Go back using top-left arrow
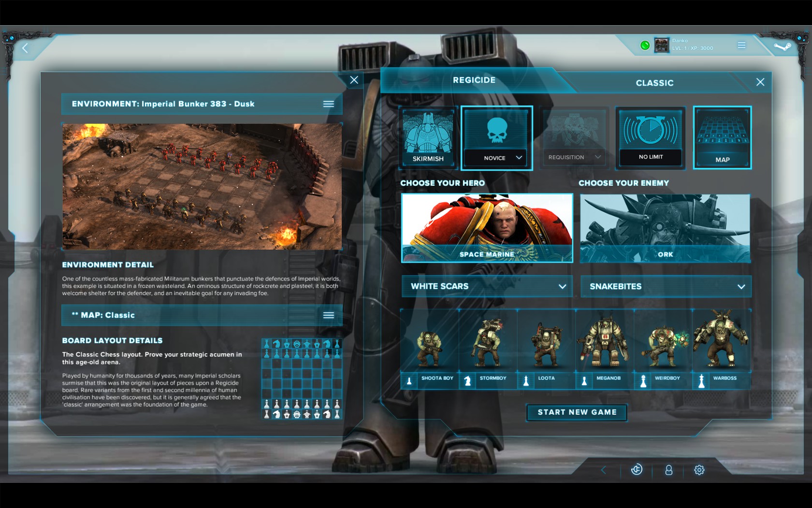 pos(25,48)
